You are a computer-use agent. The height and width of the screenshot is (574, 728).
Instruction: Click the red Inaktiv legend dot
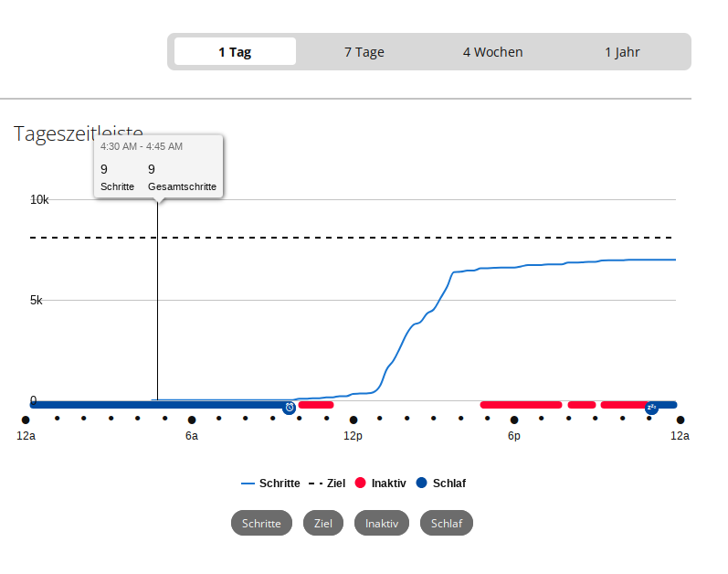point(360,483)
